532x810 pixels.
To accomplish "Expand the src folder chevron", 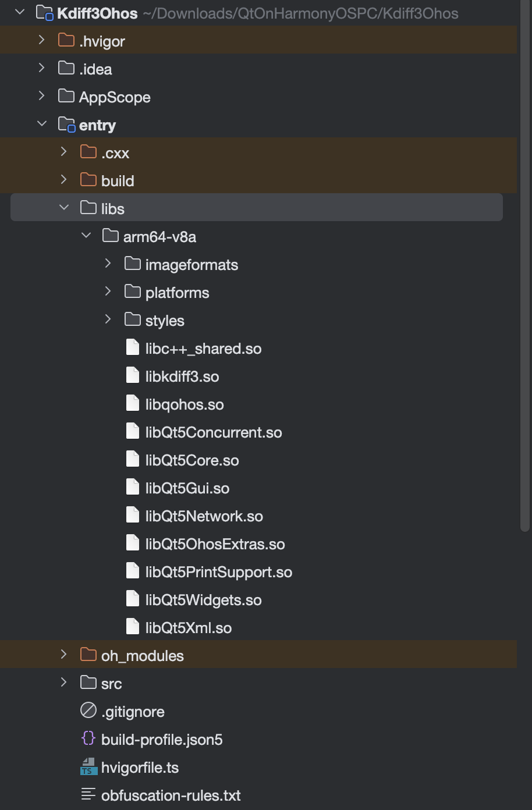I will [63, 682].
